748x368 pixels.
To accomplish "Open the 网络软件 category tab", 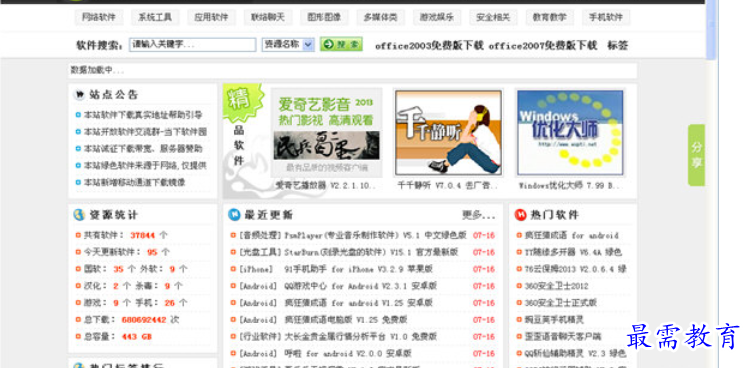I will [x=99, y=18].
